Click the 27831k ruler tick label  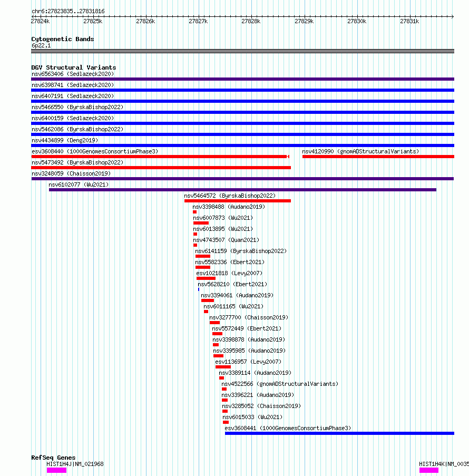pyautogui.click(x=409, y=21)
